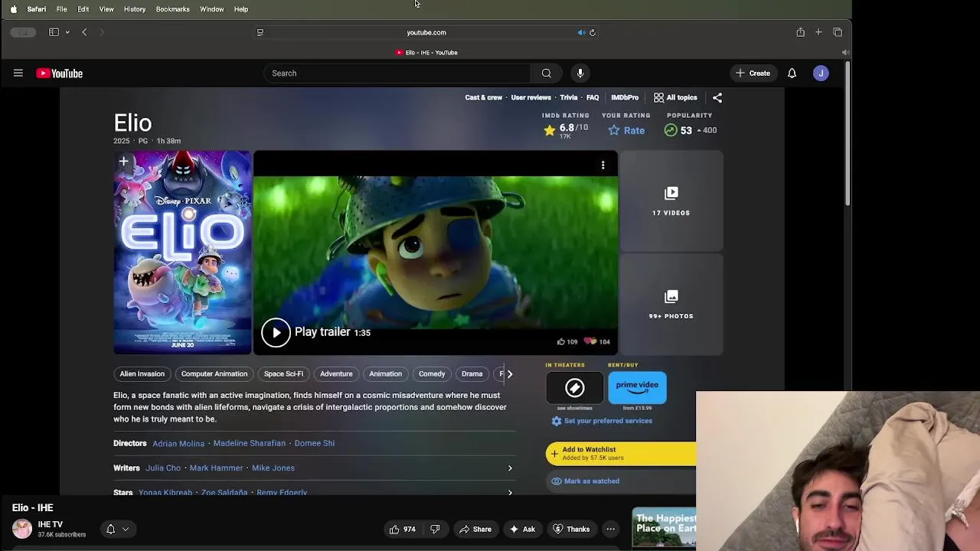Viewport: 980px width, 551px height.
Task: Click the video Share button
Action: (x=475, y=529)
